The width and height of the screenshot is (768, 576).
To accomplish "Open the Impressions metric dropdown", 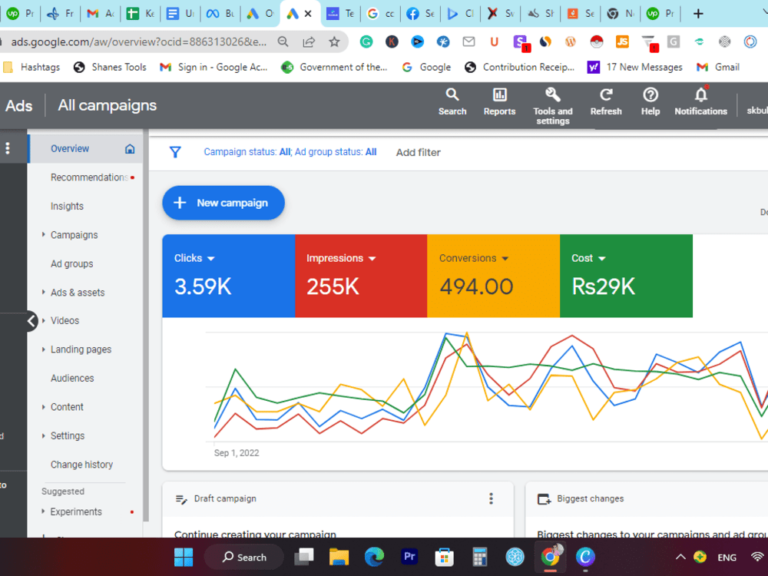I will tap(372, 259).
